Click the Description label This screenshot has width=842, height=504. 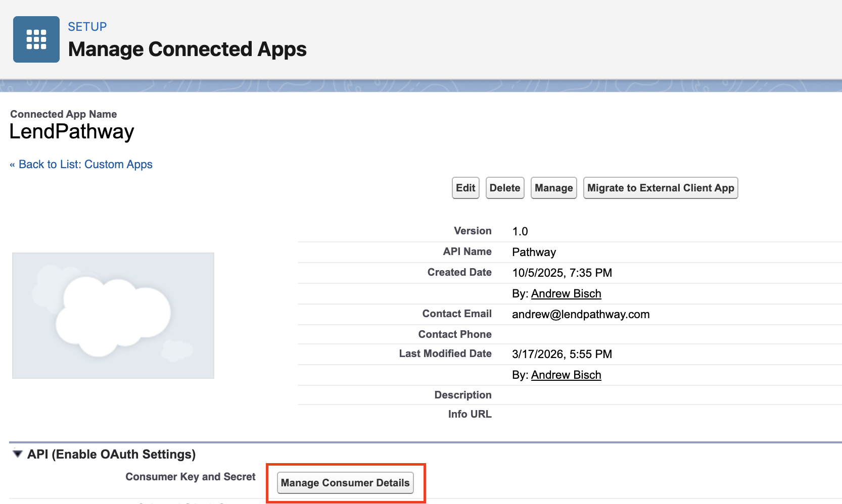463,395
